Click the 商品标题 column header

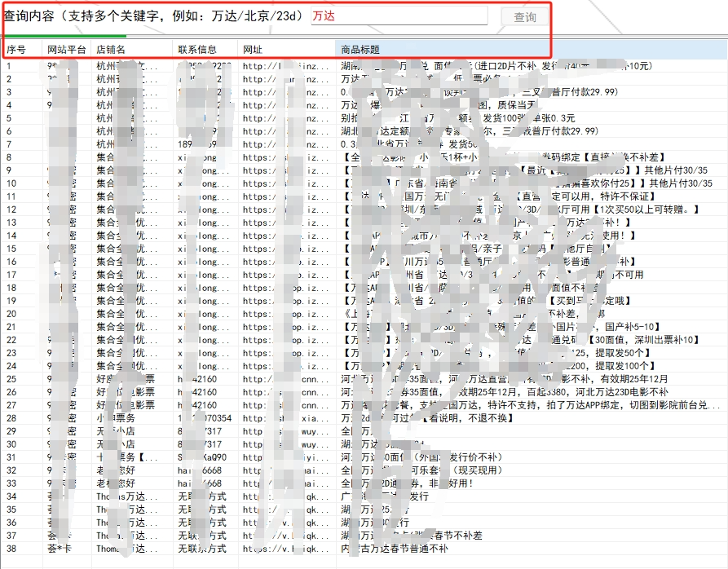click(532, 50)
